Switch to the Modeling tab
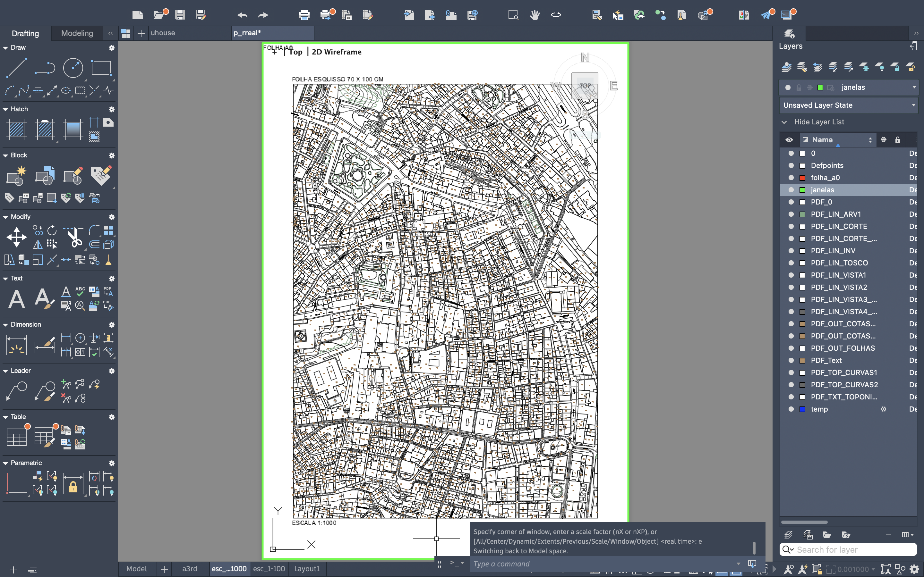This screenshot has height=577, width=924. [77, 33]
